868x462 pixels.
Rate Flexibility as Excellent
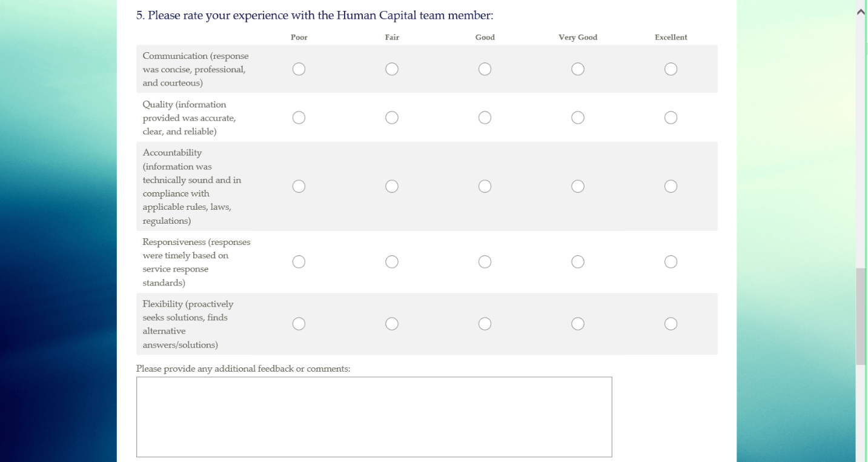coord(671,324)
